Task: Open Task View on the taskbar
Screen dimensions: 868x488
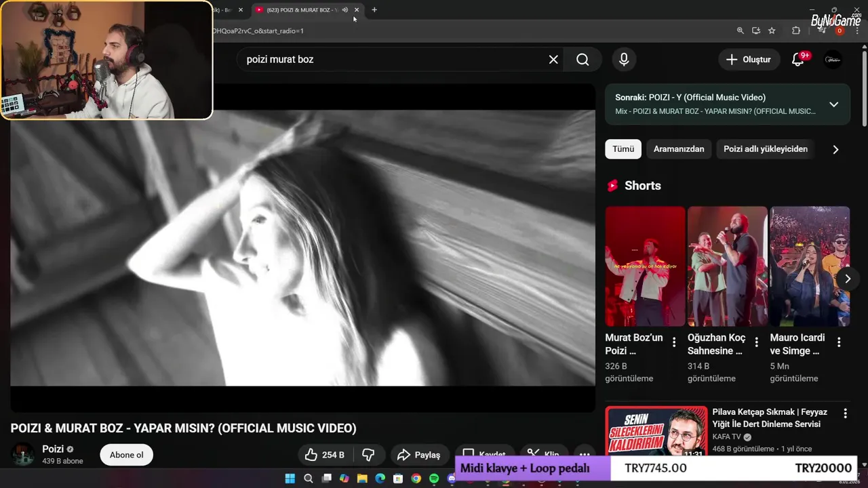Action: (x=326, y=479)
